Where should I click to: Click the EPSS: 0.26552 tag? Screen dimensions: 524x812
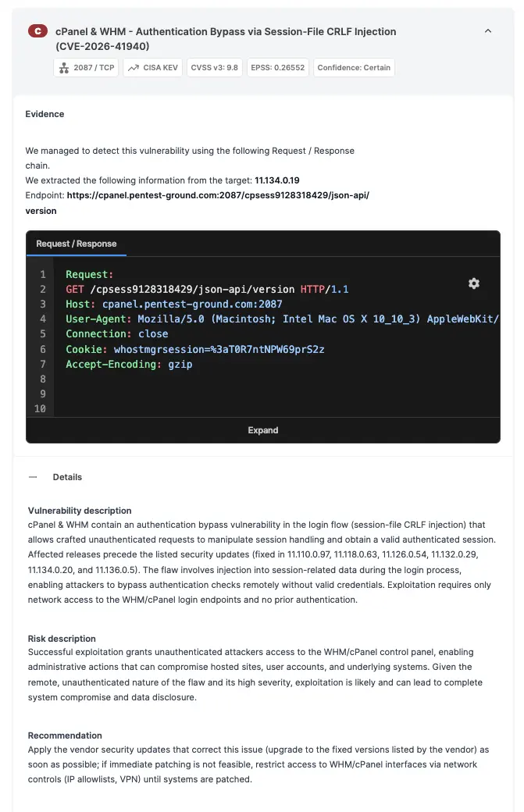click(x=277, y=68)
